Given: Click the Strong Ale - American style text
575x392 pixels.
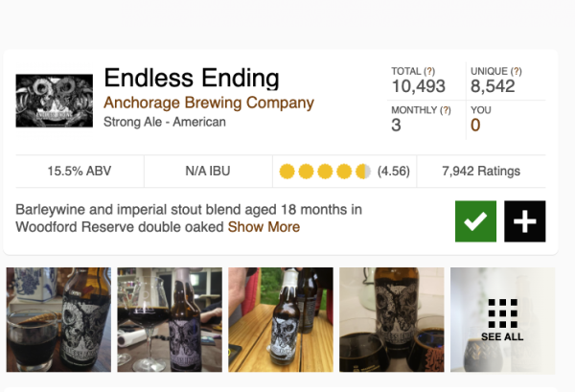Looking at the screenshot, I should pyautogui.click(x=165, y=122).
